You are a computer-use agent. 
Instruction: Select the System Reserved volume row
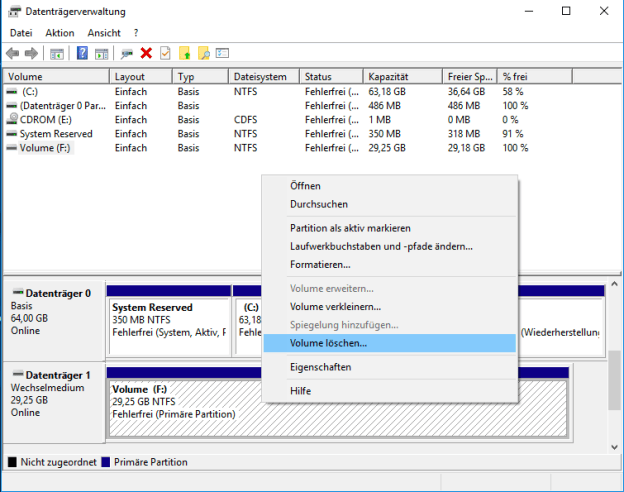click(x=56, y=134)
